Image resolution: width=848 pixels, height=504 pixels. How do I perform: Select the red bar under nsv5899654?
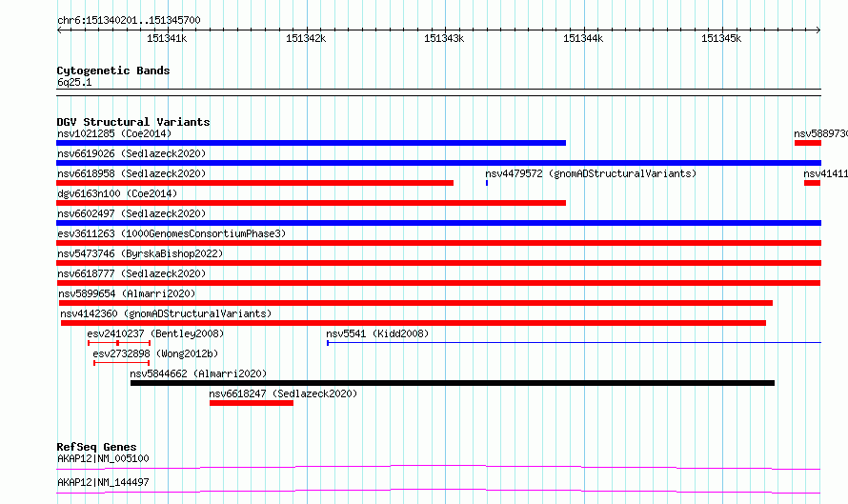point(415,303)
